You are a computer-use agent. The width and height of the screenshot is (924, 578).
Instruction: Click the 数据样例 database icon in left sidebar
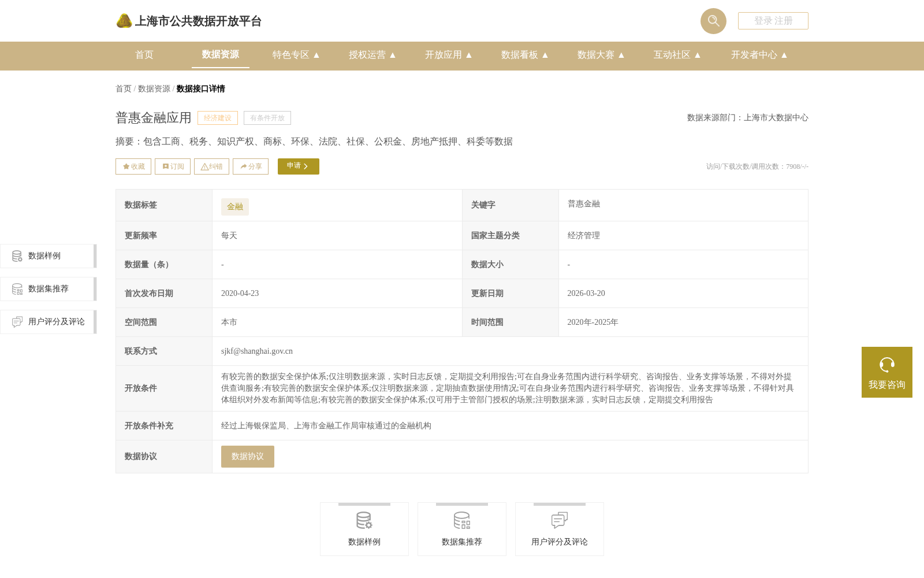coord(17,256)
